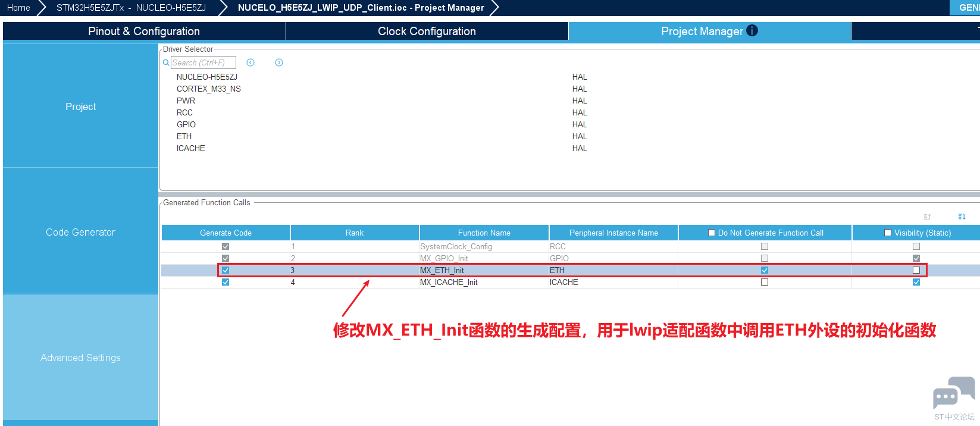Screen dimensions: 980x426
Task: Open the Advanced Settings side tab
Action: click(x=81, y=358)
